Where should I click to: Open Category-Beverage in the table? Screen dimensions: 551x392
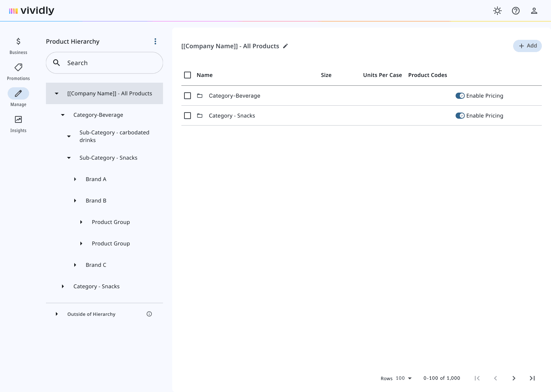[x=235, y=96]
